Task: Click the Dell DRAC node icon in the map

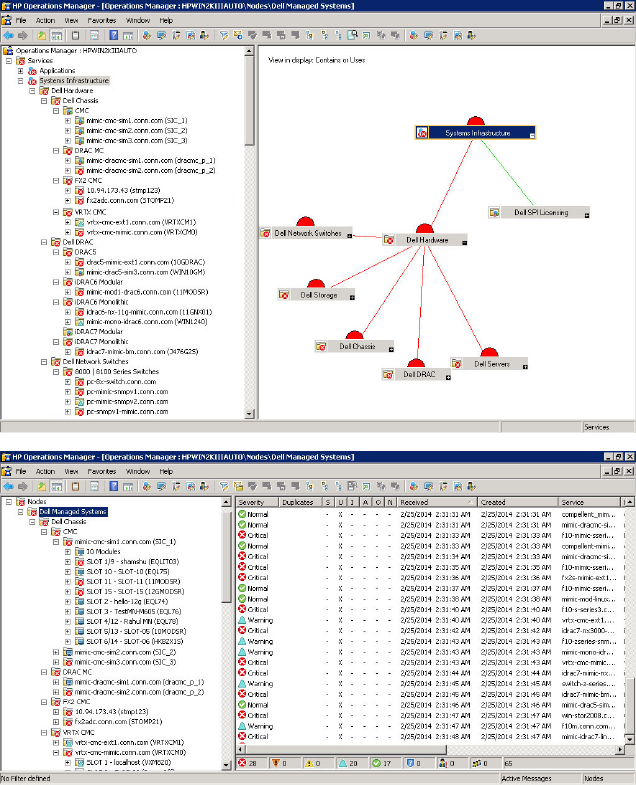Action: pyautogui.click(x=388, y=374)
